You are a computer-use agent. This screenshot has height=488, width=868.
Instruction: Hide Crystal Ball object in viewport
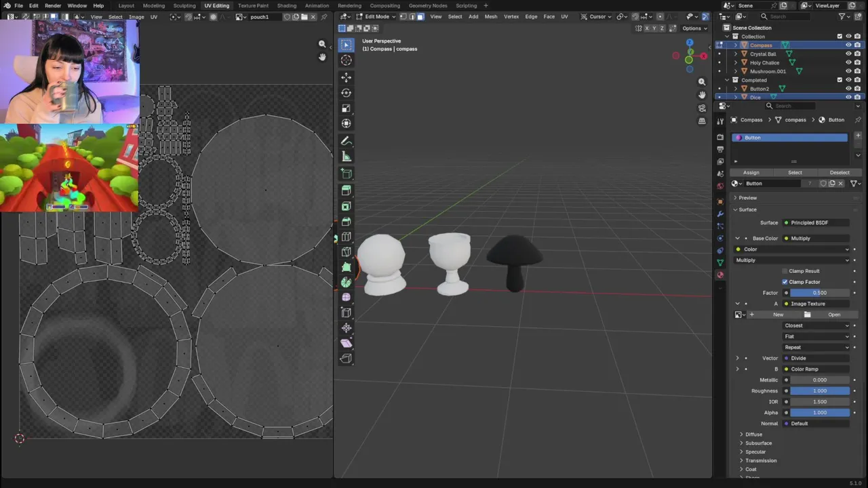848,54
